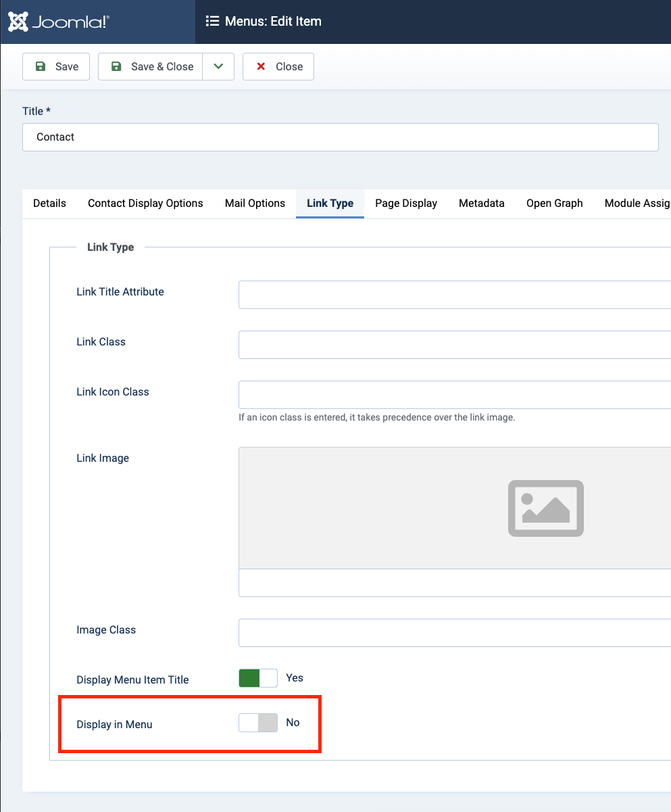
Task: Click the Link Image label
Action: (103, 458)
